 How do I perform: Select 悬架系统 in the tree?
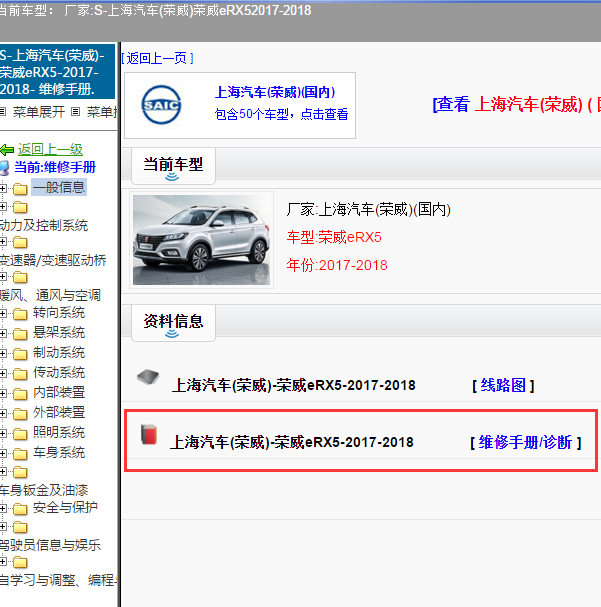pos(59,333)
